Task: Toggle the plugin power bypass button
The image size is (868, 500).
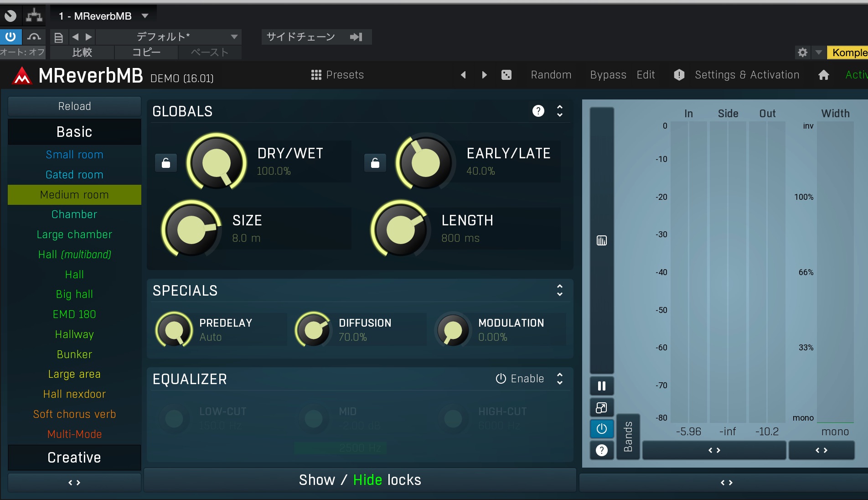Action: point(10,36)
